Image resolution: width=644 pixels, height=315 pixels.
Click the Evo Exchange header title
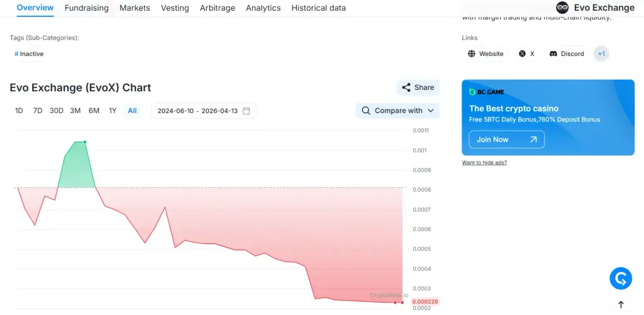click(x=604, y=8)
